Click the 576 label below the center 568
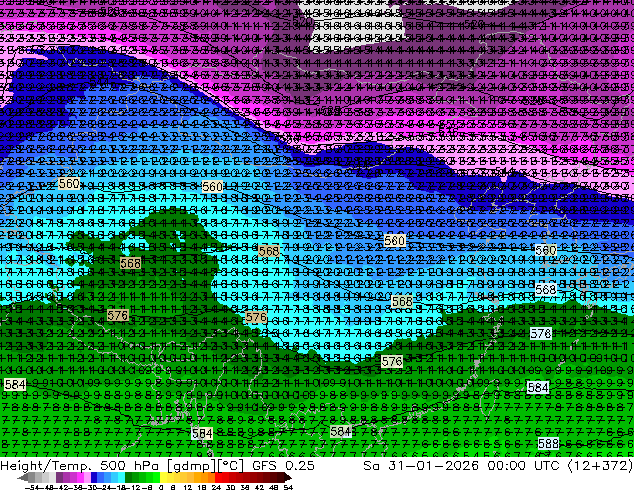The width and height of the screenshot is (634, 490). (256, 317)
